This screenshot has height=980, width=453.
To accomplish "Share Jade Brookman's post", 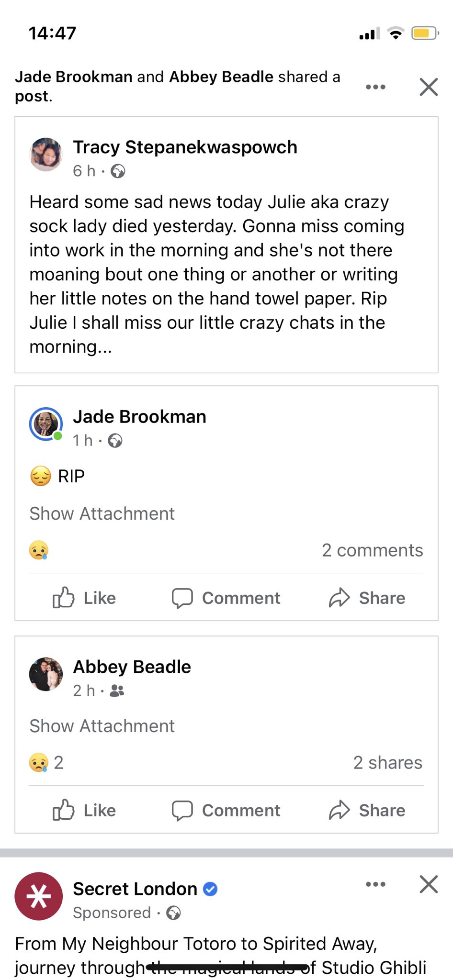I will coord(367,598).
